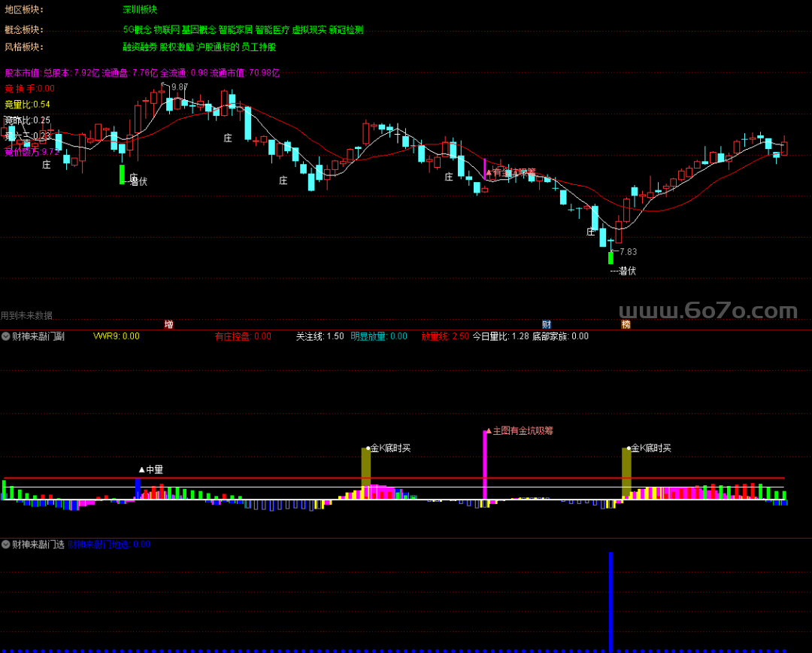Image resolution: width=812 pixels, height=653 pixels.
Task: Click the orange 榜 event marker icon
Action: pos(626,324)
